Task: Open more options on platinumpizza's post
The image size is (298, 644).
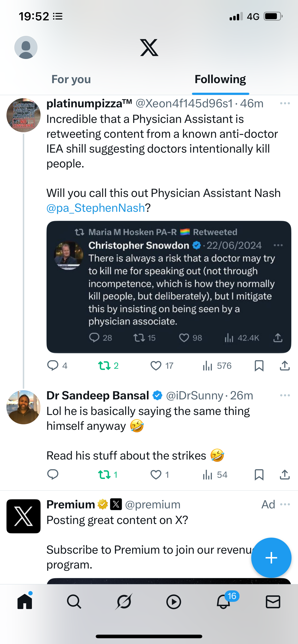Action: 285,103
